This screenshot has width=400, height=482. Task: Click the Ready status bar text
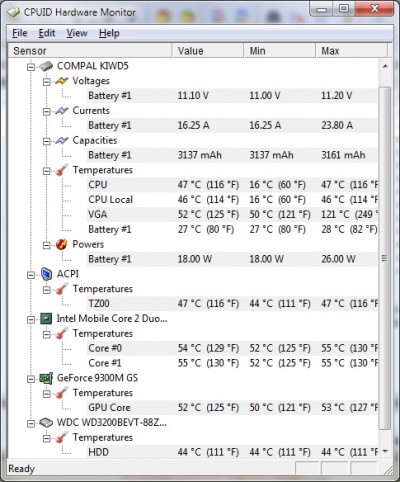(x=21, y=469)
